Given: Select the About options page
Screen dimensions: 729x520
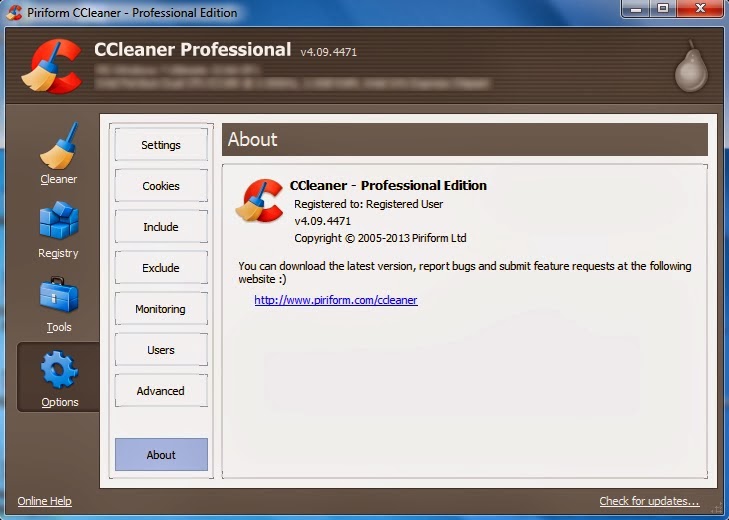Looking at the screenshot, I should tap(161, 454).
